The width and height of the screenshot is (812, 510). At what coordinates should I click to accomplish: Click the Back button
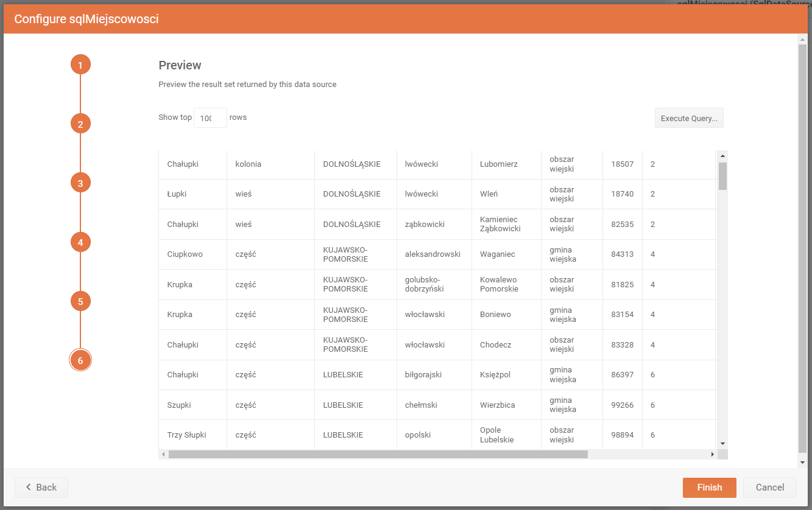coord(41,487)
